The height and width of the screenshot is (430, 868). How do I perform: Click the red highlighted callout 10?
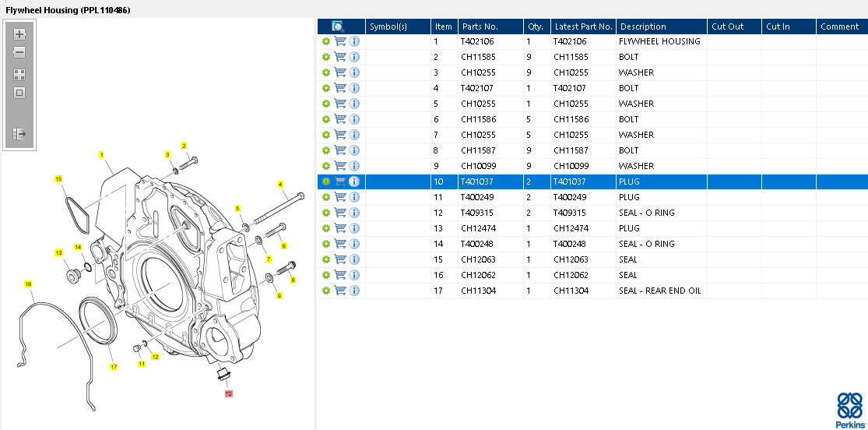pyautogui.click(x=228, y=393)
